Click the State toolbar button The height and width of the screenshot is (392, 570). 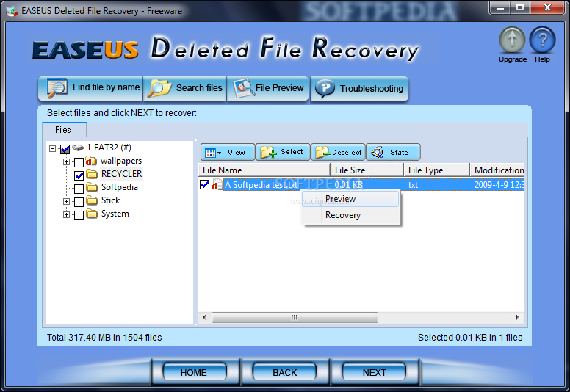pos(393,152)
